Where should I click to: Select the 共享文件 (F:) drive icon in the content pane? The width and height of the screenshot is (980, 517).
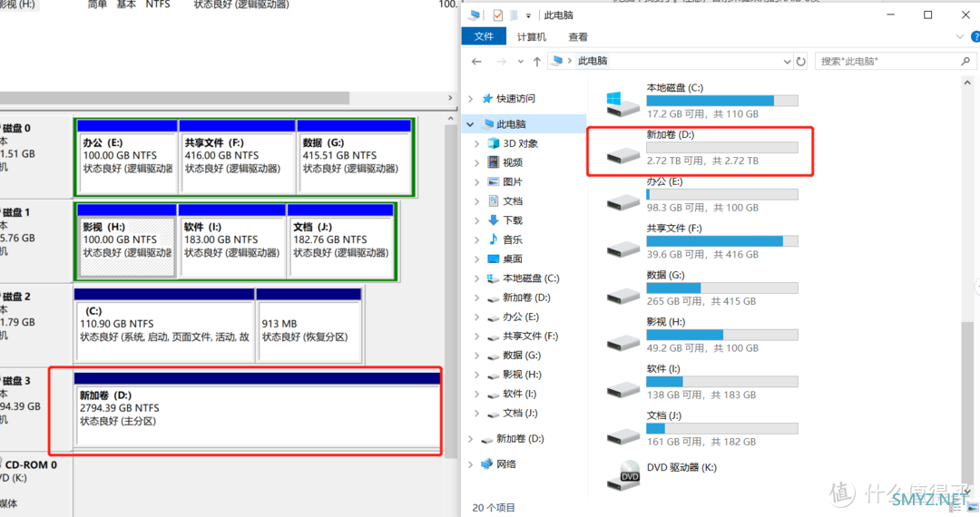[x=622, y=249]
